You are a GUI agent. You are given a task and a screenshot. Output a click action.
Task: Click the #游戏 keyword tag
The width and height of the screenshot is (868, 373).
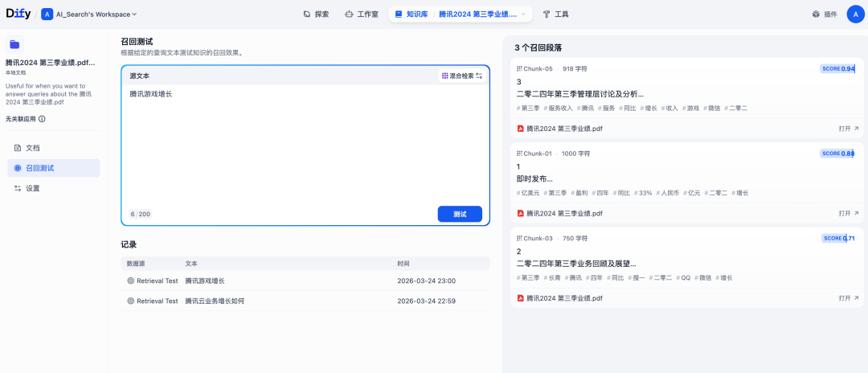[x=691, y=108]
